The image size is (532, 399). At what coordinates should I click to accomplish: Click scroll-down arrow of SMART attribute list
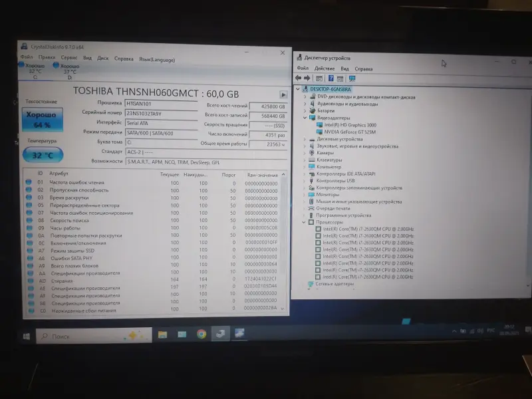[x=283, y=309]
